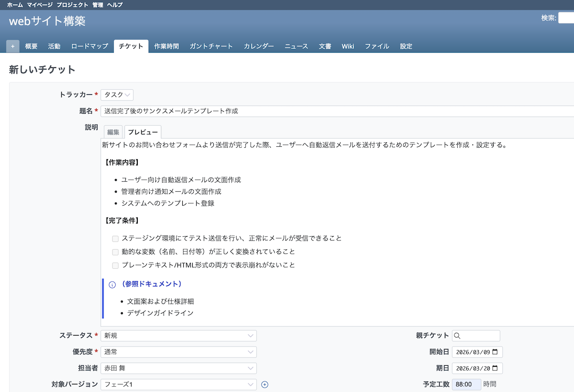Check the 動的な変数 completion condition box
Screen dimensions: 574x392
coord(115,252)
